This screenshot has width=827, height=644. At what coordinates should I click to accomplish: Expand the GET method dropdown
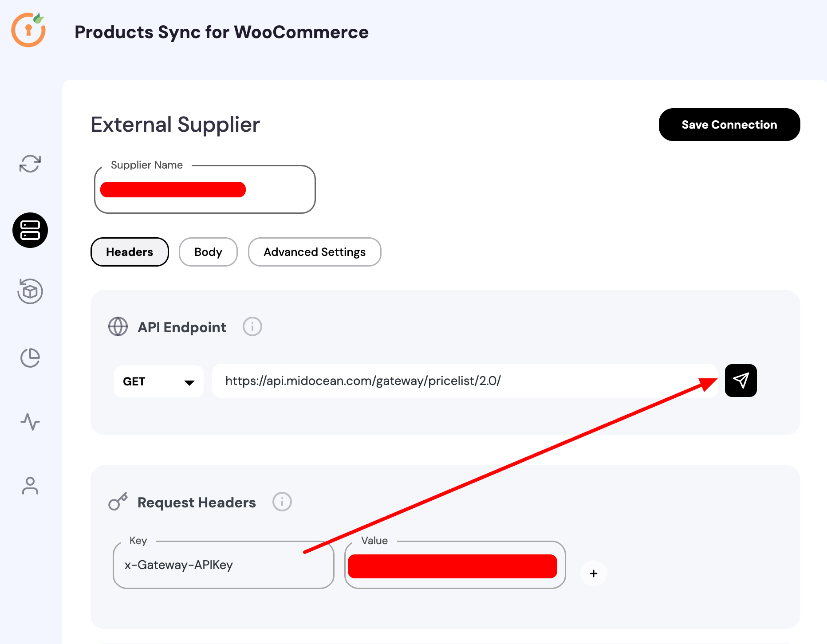click(x=158, y=381)
